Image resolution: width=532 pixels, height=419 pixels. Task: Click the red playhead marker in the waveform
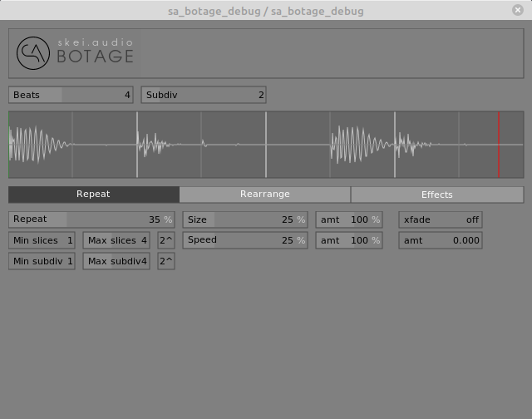tap(499, 145)
